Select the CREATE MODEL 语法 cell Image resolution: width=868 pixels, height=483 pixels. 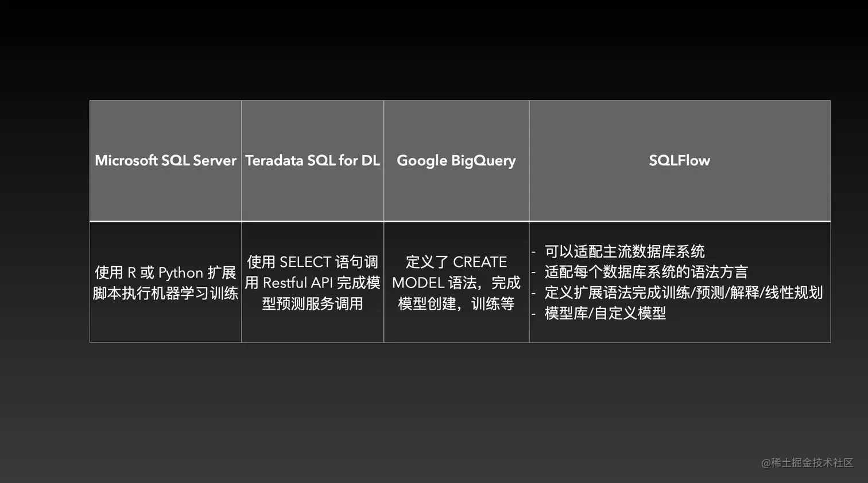456,283
